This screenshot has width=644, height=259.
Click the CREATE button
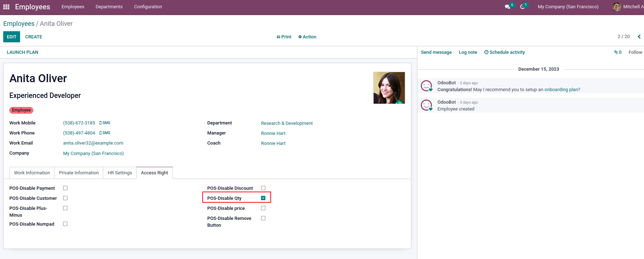[x=34, y=37]
